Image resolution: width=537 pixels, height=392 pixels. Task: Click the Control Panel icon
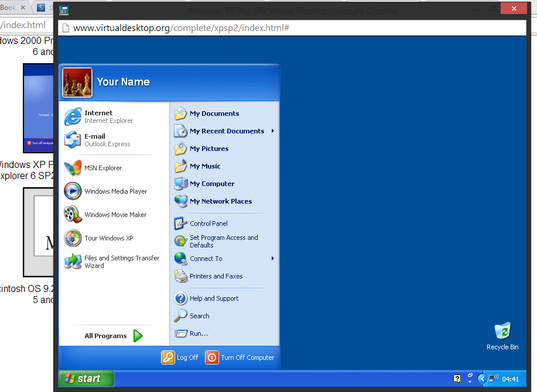tap(181, 223)
